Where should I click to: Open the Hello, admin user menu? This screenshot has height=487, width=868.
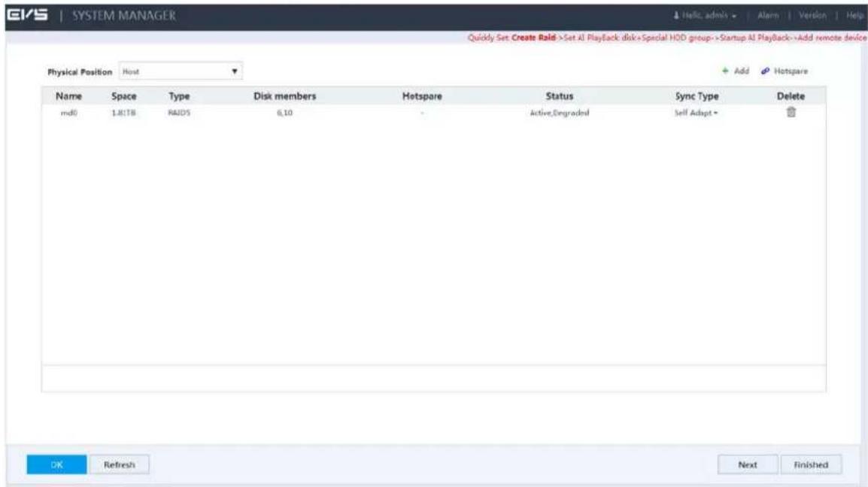(x=705, y=16)
